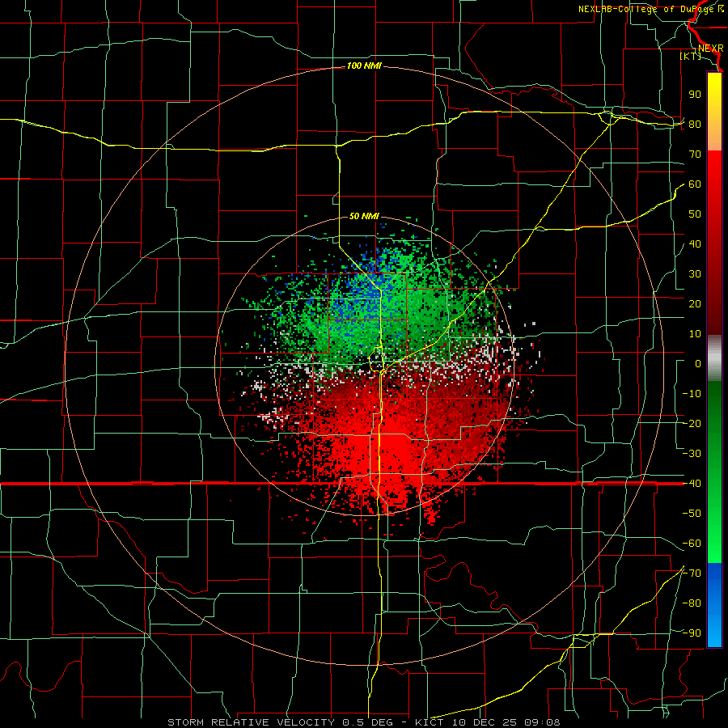Click the '10 DEC 25 09:08' timestamp
This screenshot has width=728, height=728.
click(x=505, y=722)
